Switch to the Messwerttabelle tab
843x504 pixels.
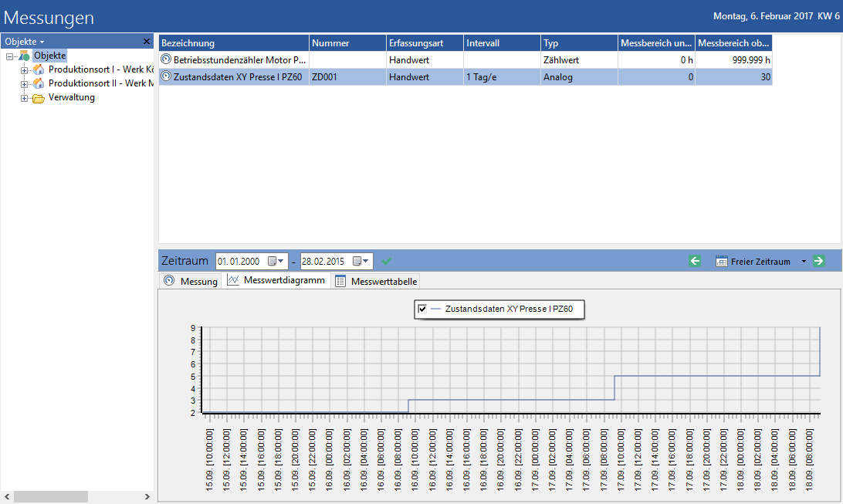[x=376, y=281]
